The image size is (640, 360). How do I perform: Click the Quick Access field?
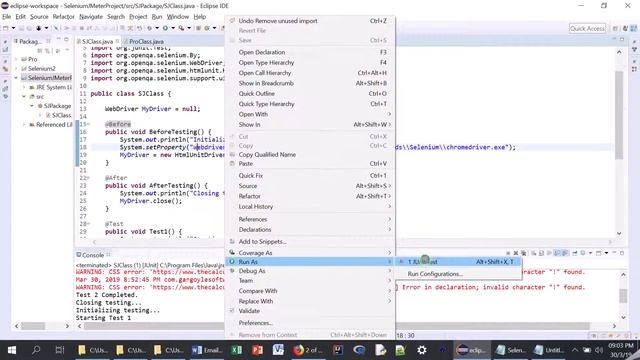[587, 28]
